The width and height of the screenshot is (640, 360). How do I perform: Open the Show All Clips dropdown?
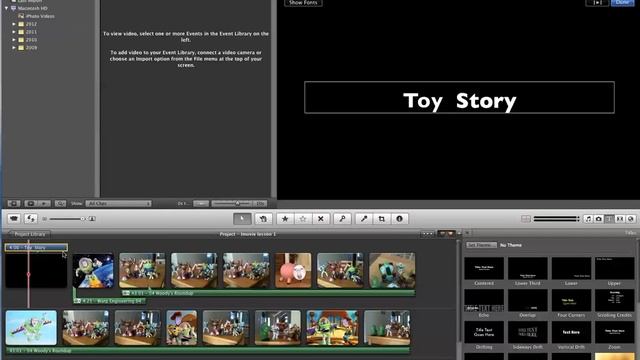coord(118,203)
